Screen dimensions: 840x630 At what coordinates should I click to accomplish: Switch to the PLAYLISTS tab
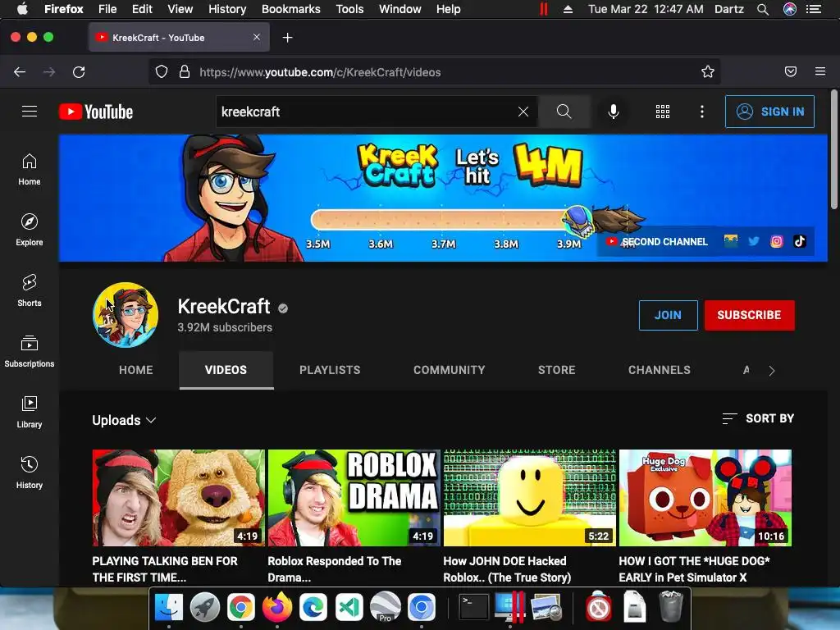(x=330, y=370)
